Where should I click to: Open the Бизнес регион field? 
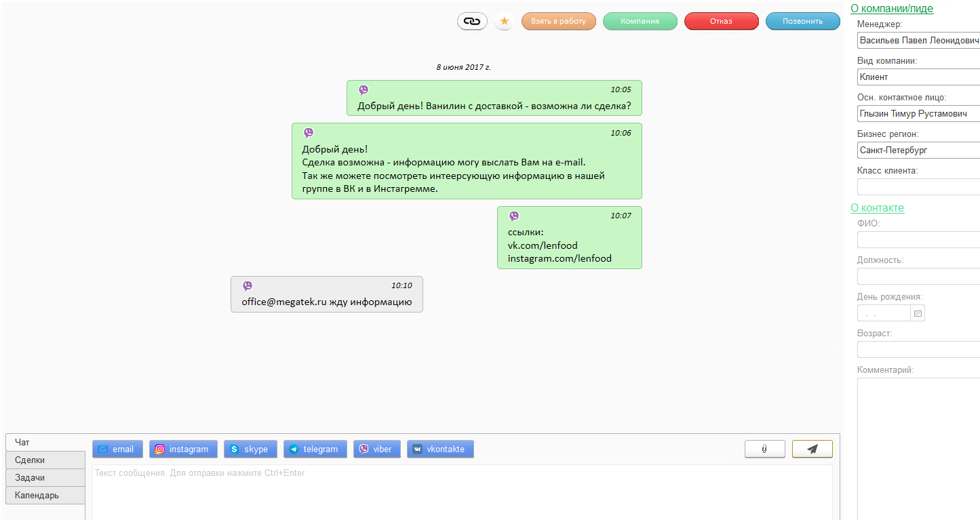(x=918, y=150)
